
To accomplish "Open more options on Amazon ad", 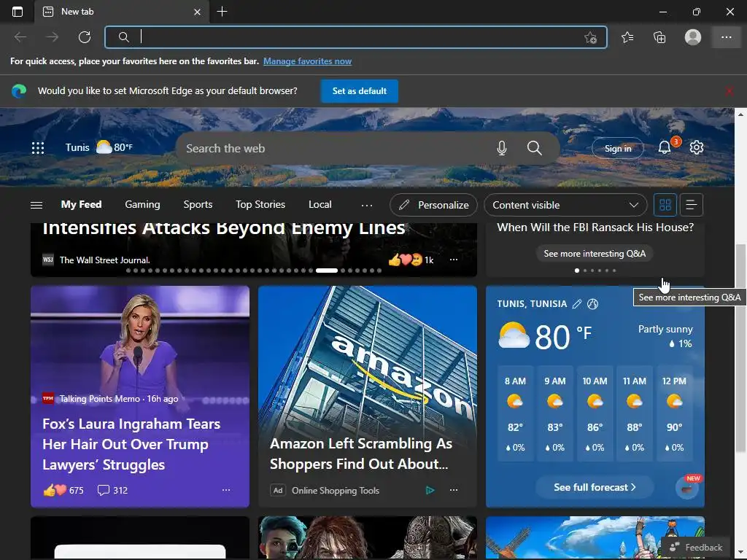I will tap(454, 490).
